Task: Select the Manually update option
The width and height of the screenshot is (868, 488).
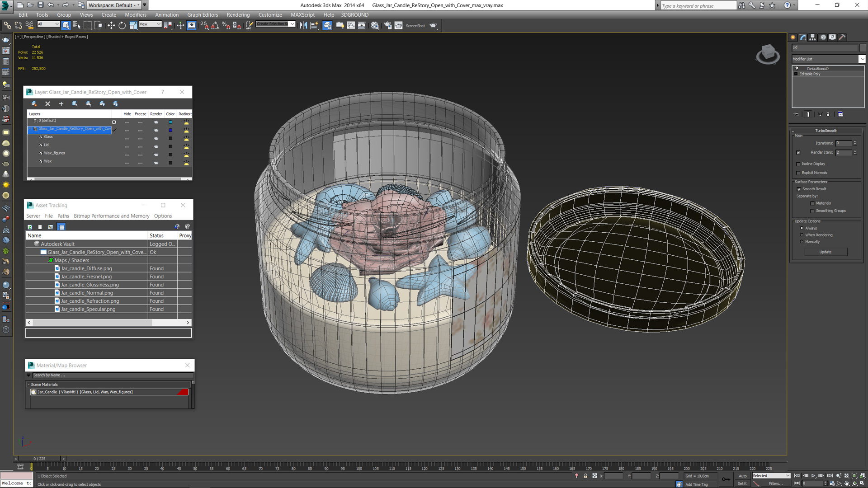Action: tap(802, 242)
